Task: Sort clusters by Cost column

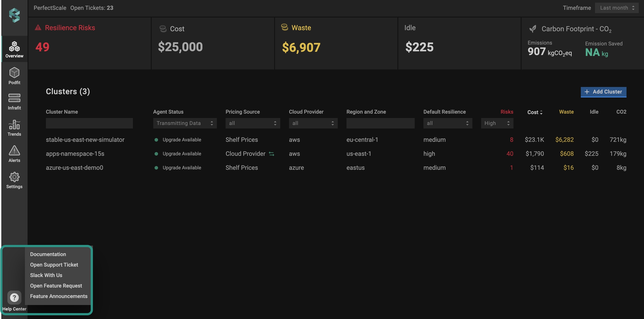Action: pos(534,112)
